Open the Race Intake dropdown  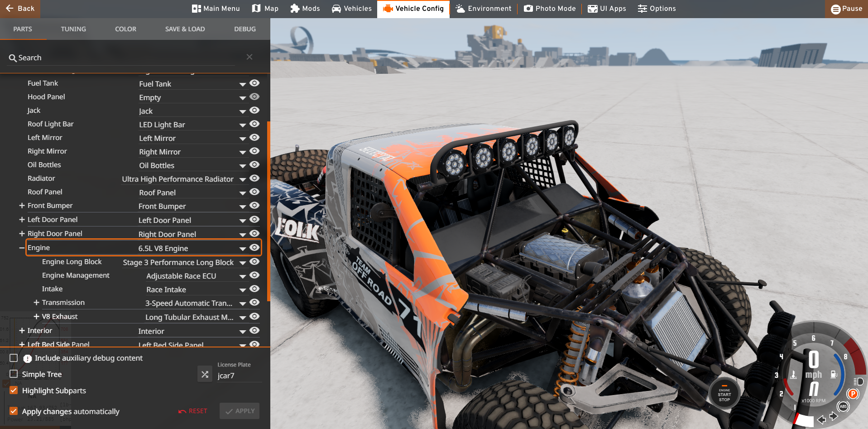coord(196,289)
